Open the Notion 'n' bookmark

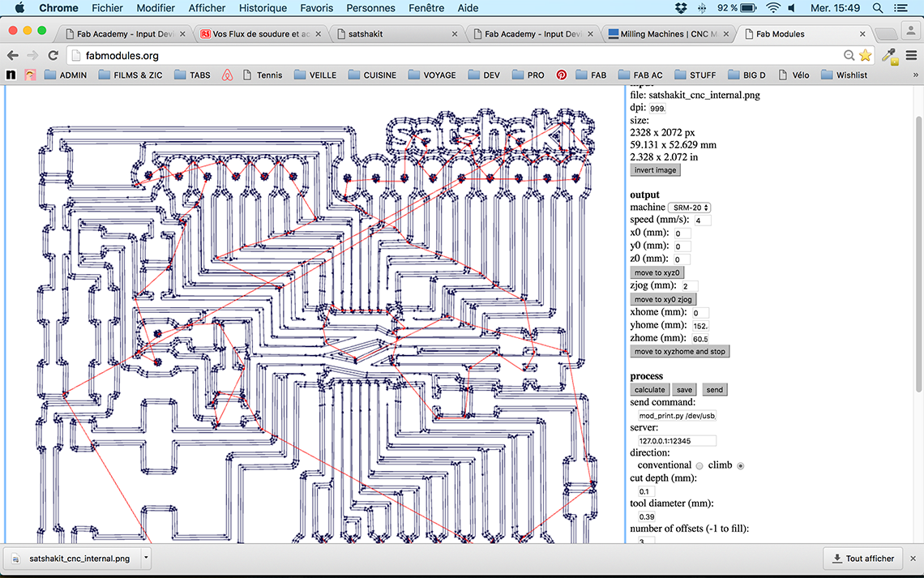pyautogui.click(x=11, y=75)
